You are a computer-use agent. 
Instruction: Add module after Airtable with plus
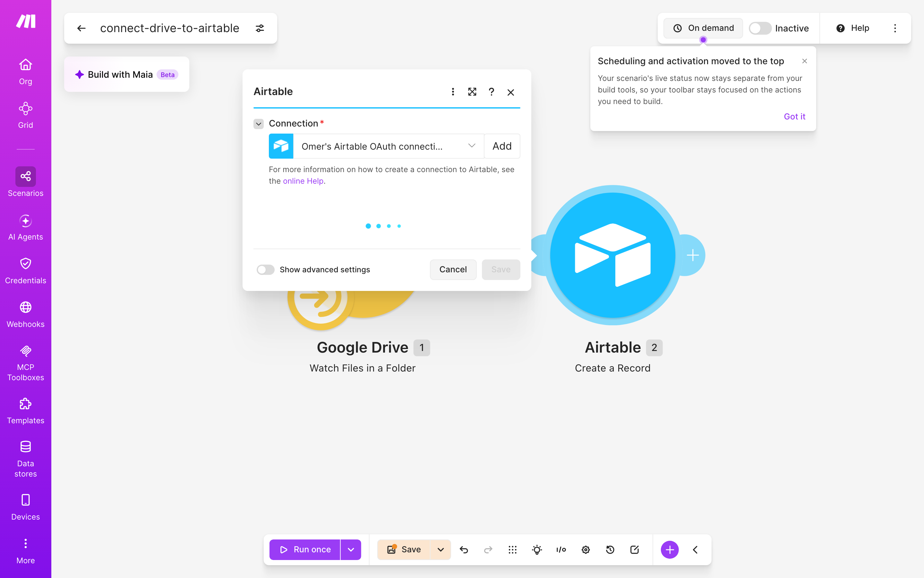point(692,255)
